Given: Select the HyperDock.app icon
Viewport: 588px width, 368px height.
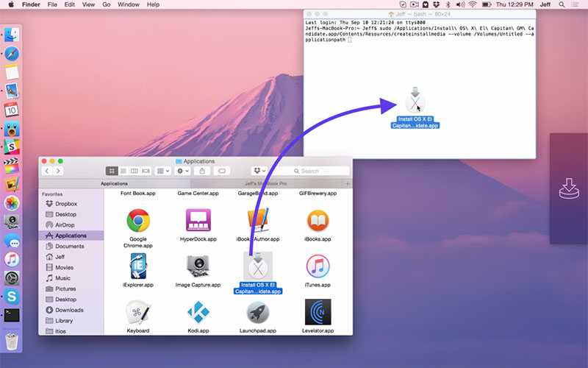Looking at the screenshot, I should point(198,220).
